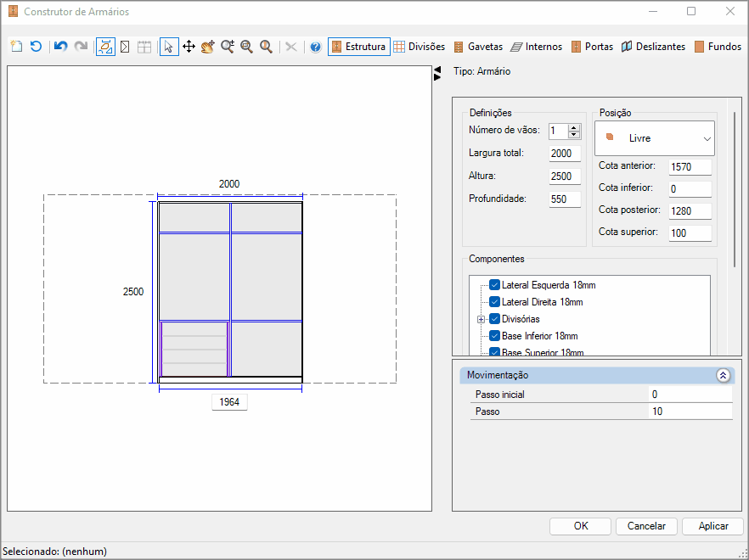Choose the hand pan tool
The height and width of the screenshot is (560, 749).
click(208, 47)
